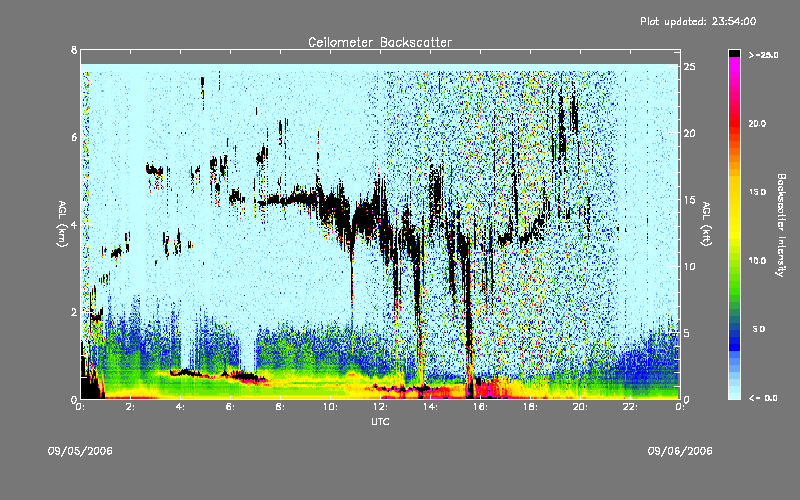
Task: Click the "8:" hour tick on UTC axis
Action: (280, 407)
